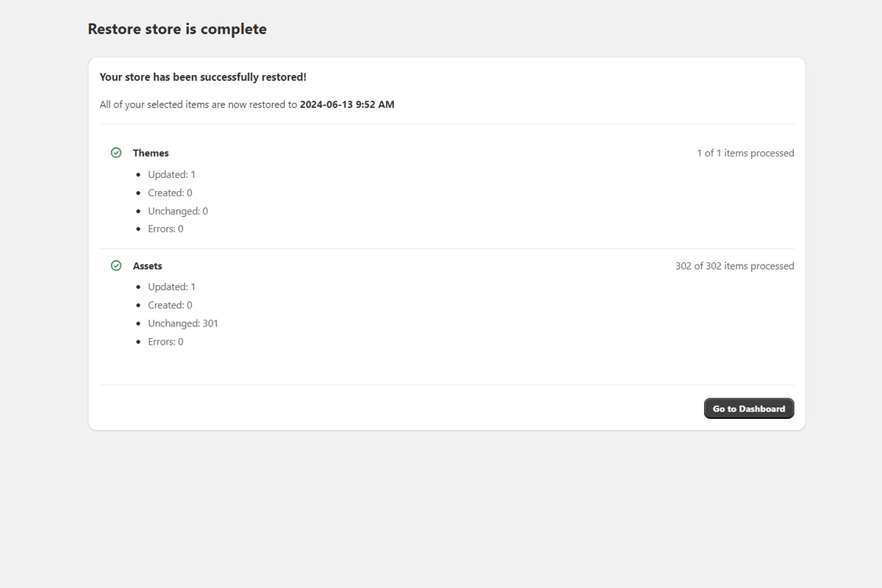Screen dimensions: 882x588
Task: Click the green checkmark icon beside Assets
Action: [x=116, y=265]
